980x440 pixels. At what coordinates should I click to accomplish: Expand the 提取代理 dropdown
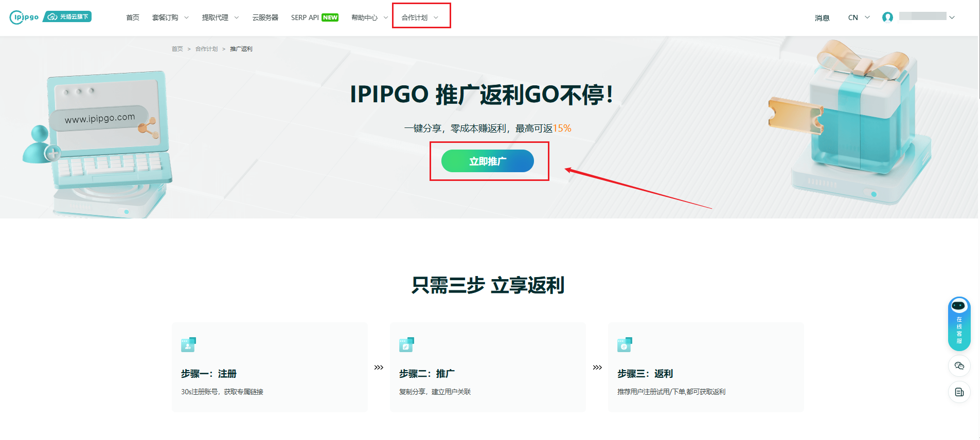pyautogui.click(x=220, y=17)
